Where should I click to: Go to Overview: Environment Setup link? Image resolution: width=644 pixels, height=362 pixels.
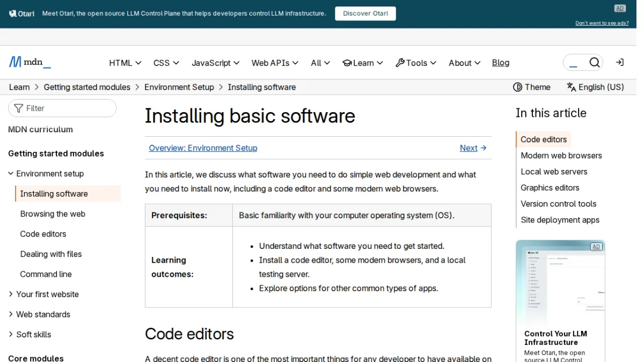[203, 148]
